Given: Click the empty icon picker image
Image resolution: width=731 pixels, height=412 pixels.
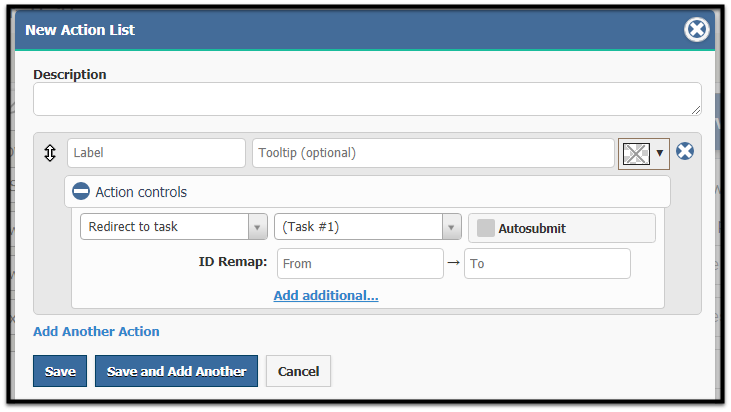Looking at the screenshot, I should 636,154.
